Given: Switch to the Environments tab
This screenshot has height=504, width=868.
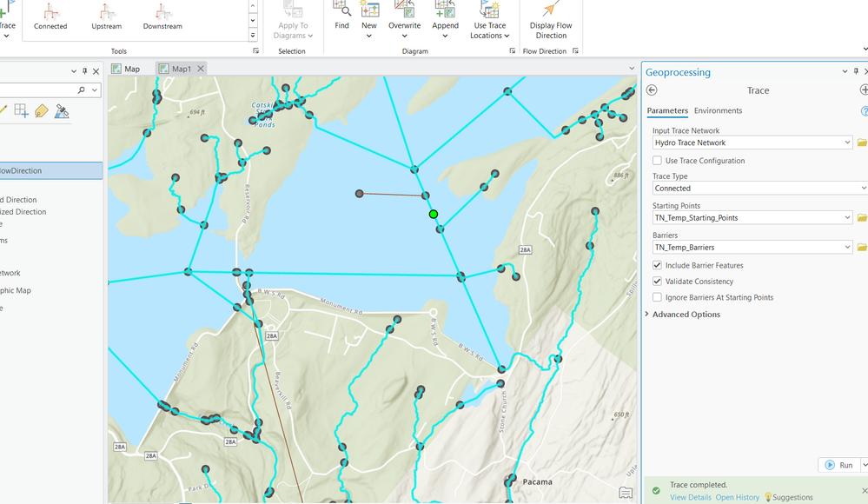Looking at the screenshot, I should click(718, 111).
